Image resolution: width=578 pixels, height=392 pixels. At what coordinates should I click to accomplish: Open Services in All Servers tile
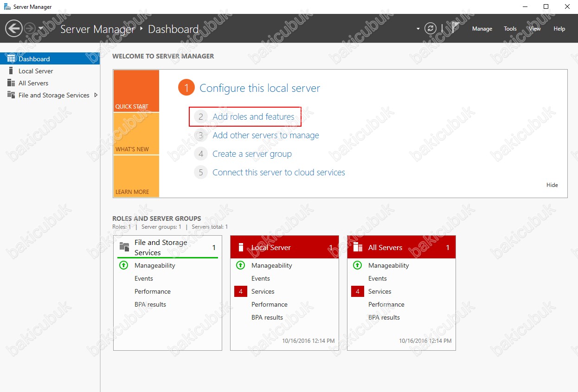tap(380, 291)
